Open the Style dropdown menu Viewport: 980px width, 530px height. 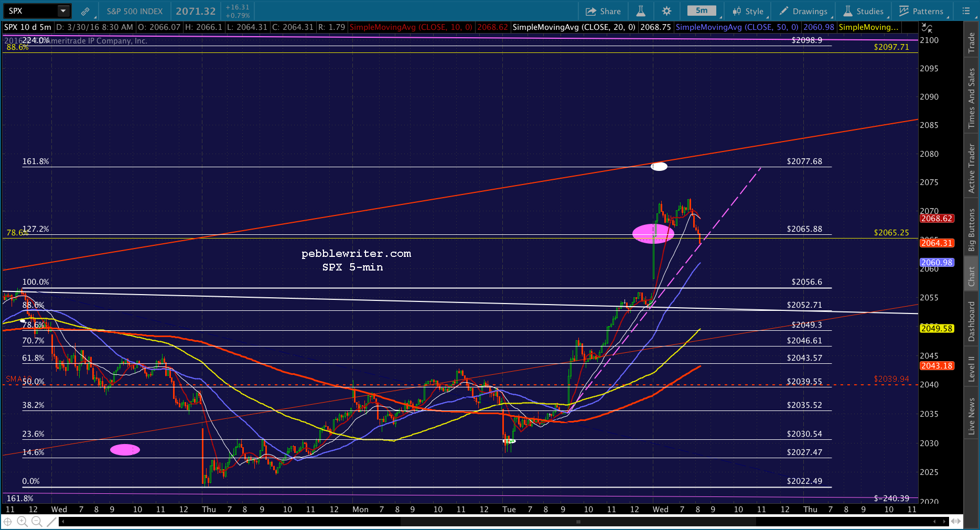tap(748, 11)
